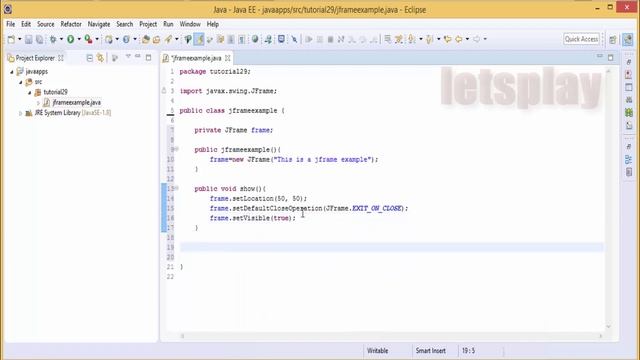Collapse the src folder node
Image resolution: width=640 pixels, height=360 pixels.
[x=20, y=82]
